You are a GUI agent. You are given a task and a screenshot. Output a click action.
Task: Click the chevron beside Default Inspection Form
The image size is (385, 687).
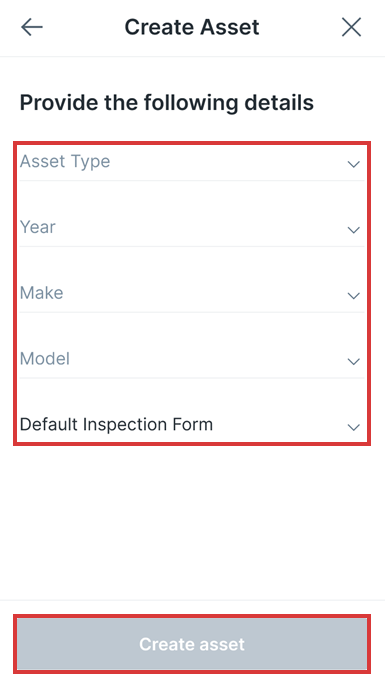tap(353, 427)
